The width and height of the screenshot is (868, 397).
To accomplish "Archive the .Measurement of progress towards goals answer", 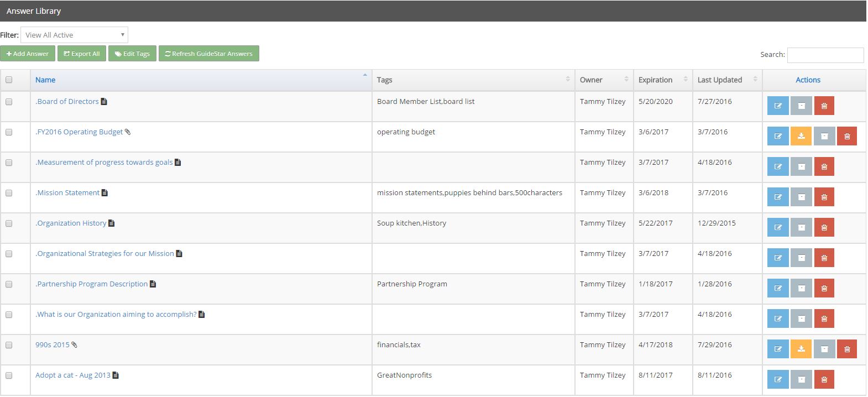I will (x=801, y=166).
